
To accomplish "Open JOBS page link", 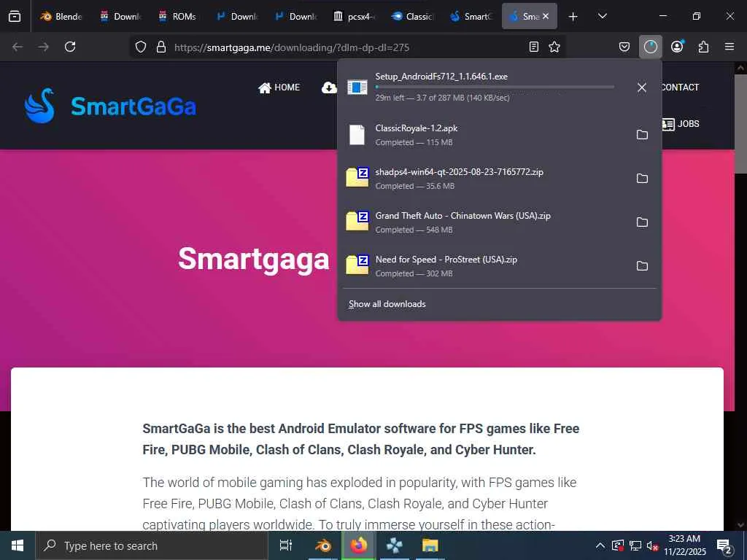I will point(681,124).
